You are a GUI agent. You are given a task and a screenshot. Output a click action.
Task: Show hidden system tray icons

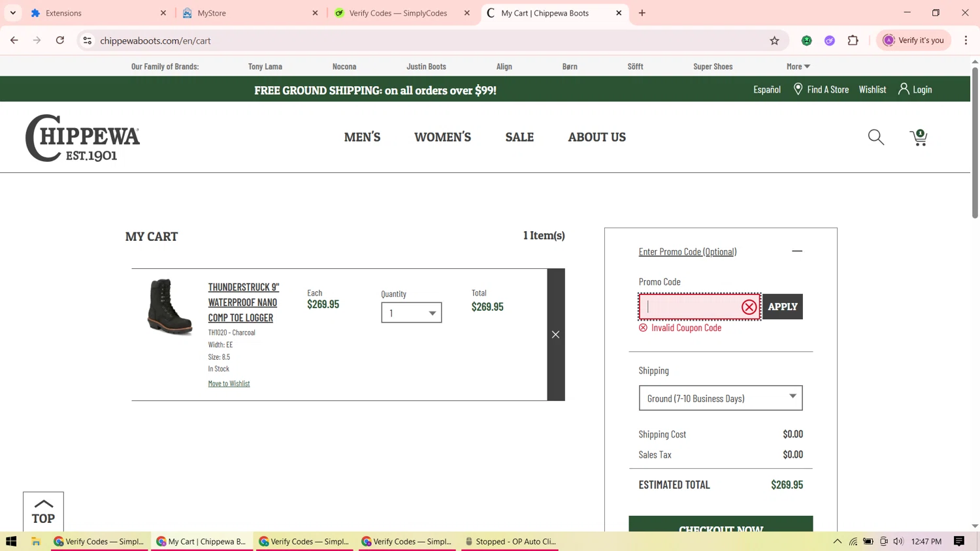(x=837, y=541)
